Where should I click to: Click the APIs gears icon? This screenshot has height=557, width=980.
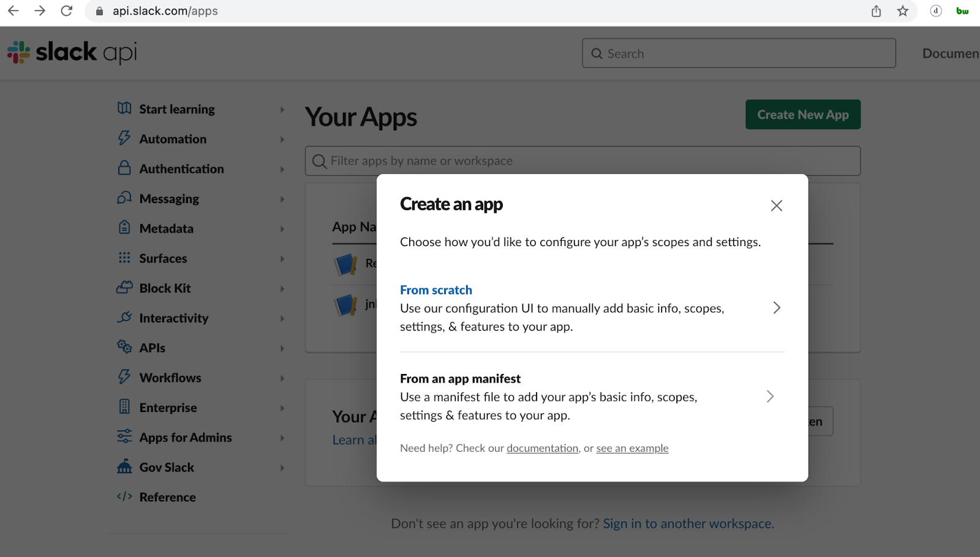[x=124, y=346]
